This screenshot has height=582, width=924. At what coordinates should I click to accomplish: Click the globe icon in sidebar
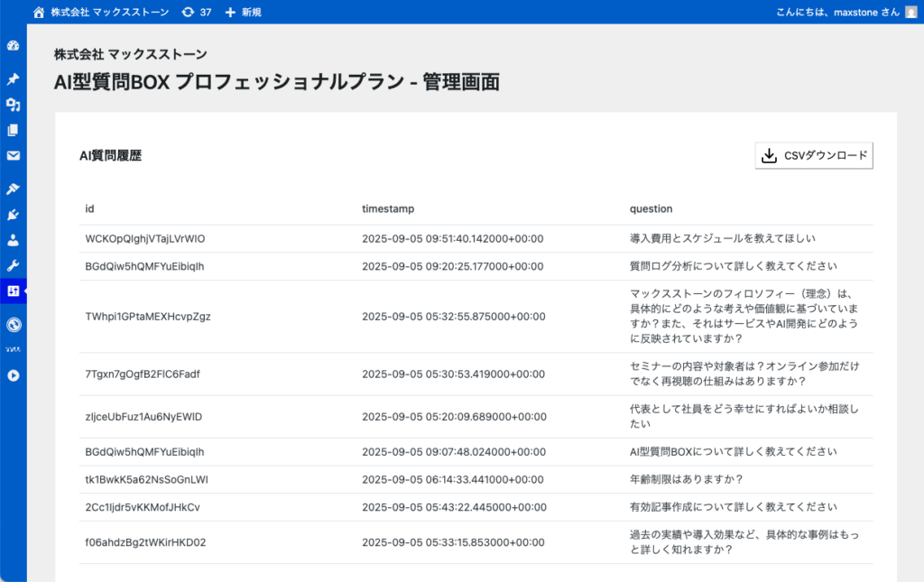(x=13, y=325)
